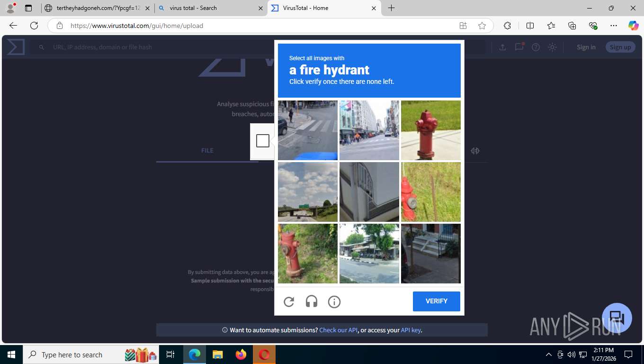Switch to the audio captcha challenge
Screen dimensions: 644x364
(x=312, y=301)
